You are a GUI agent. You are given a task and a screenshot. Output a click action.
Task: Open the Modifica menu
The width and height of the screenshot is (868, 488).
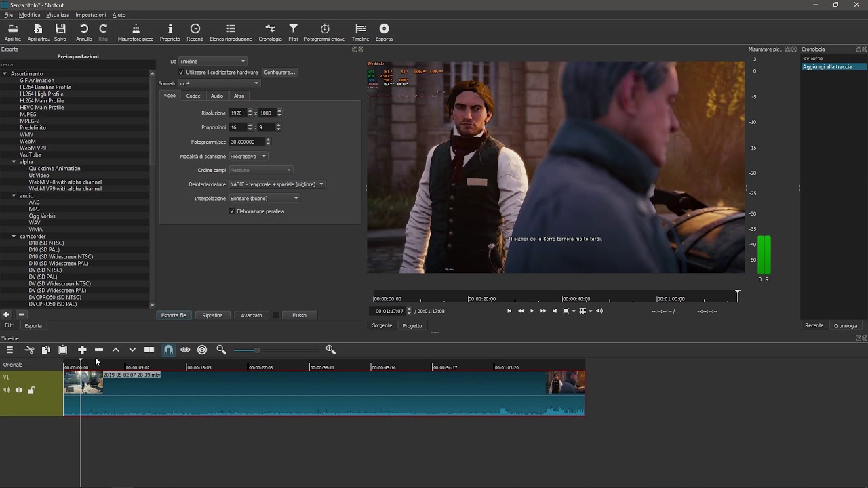click(29, 15)
